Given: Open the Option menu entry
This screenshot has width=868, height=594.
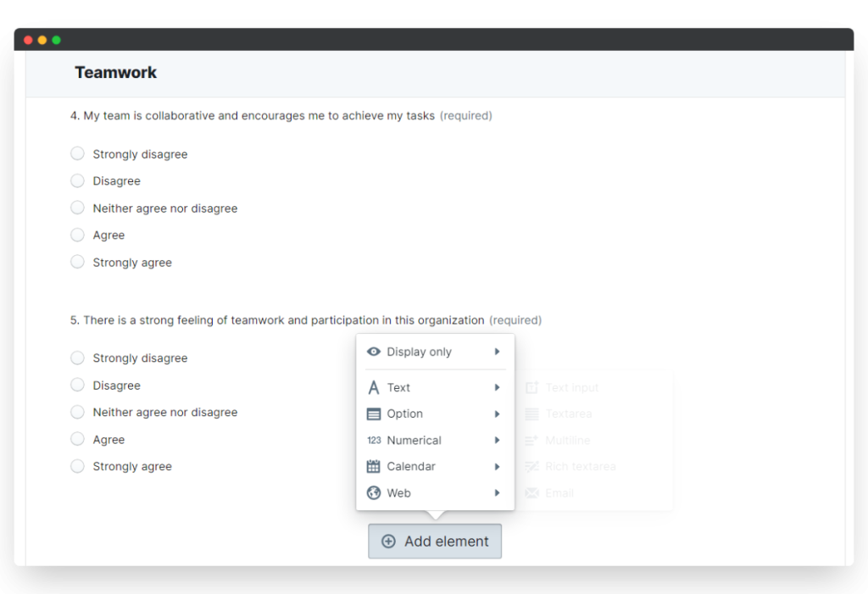Looking at the screenshot, I should pos(405,414).
